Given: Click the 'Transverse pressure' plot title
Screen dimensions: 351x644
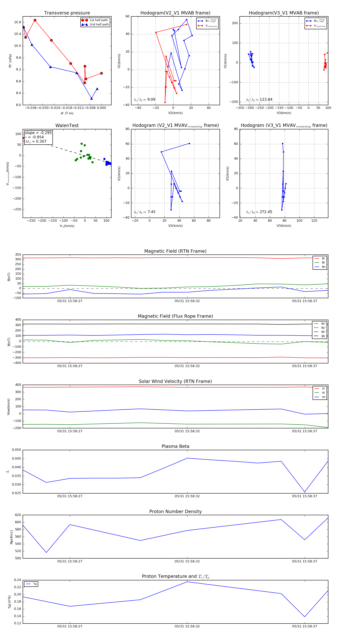Looking at the screenshot, I should (x=67, y=13).
